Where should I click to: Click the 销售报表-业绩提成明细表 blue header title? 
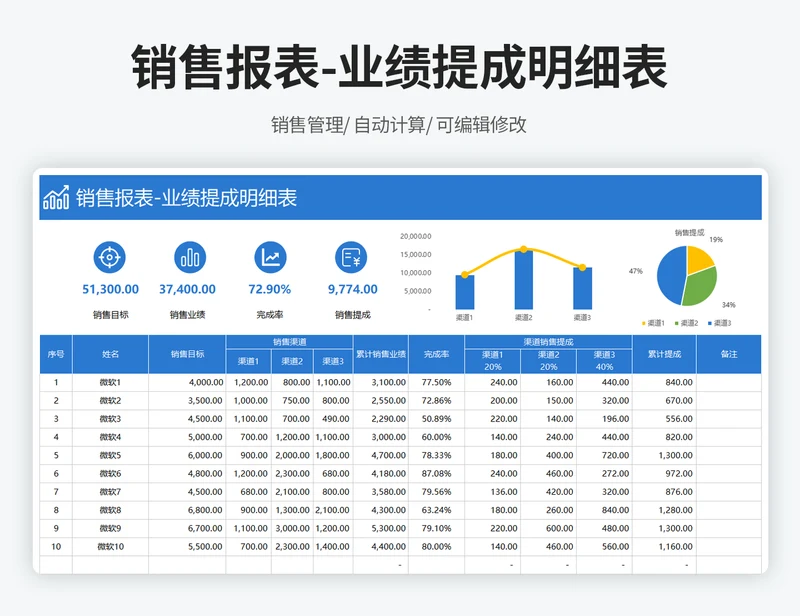[187, 198]
